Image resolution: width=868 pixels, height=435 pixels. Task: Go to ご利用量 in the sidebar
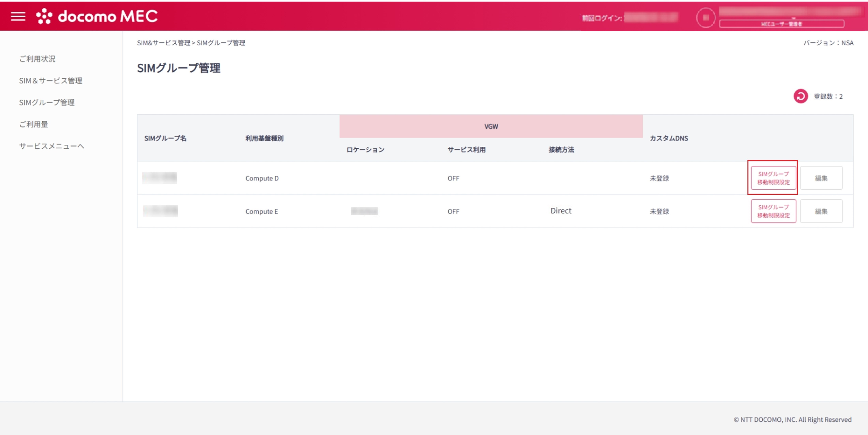[33, 124]
